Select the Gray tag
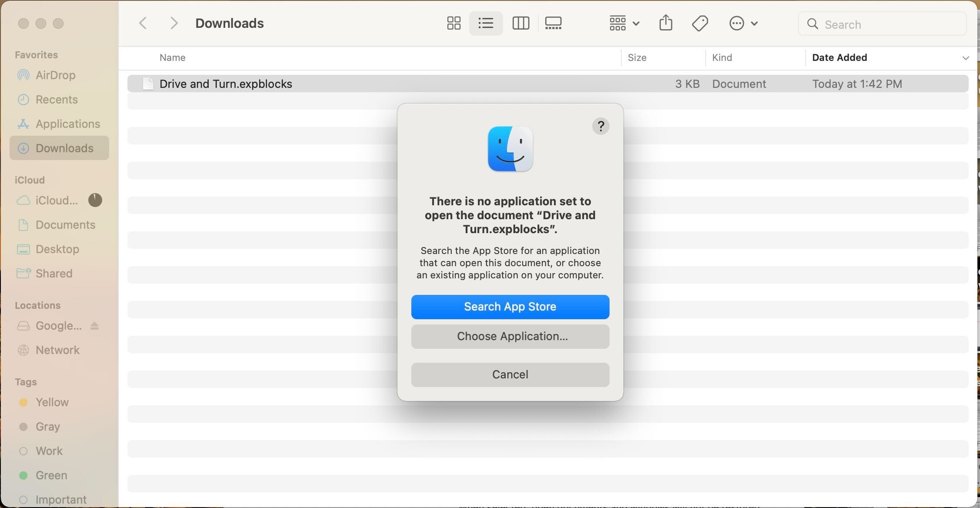Image resolution: width=980 pixels, height=508 pixels. [x=59, y=427]
